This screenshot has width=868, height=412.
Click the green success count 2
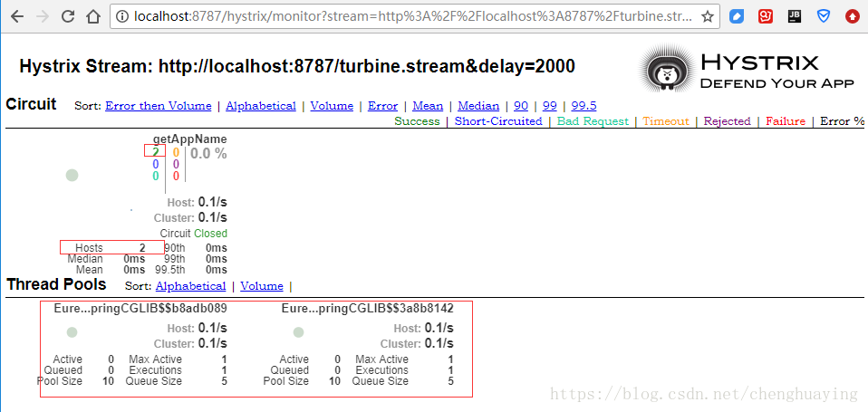tap(156, 152)
